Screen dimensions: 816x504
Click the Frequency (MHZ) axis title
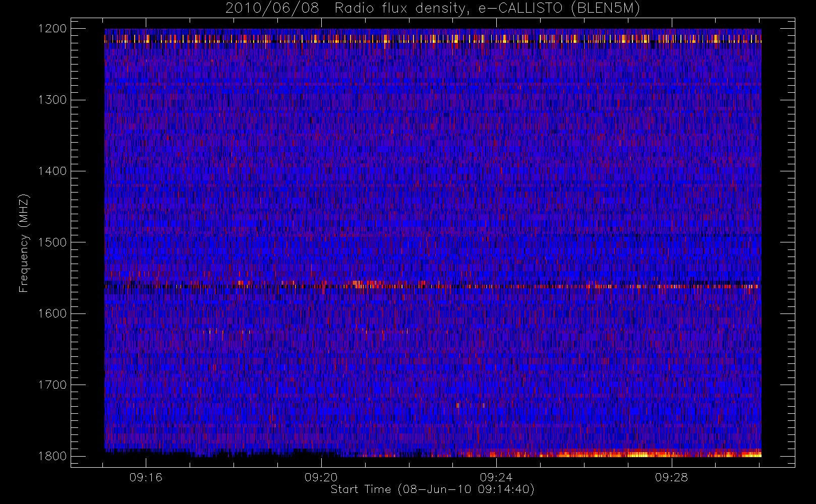click(24, 242)
